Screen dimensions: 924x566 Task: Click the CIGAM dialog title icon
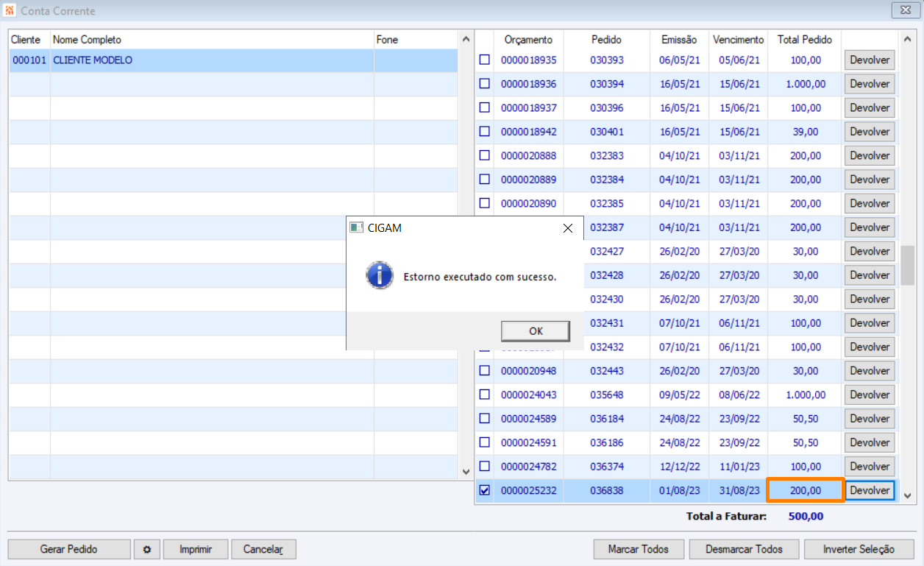(x=356, y=228)
